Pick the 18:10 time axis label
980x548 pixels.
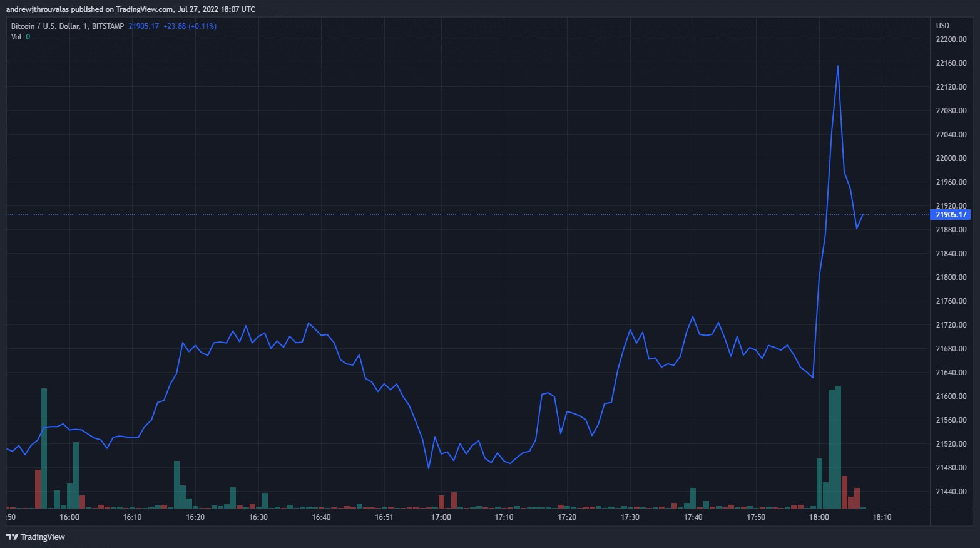click(x=882, y=517)
